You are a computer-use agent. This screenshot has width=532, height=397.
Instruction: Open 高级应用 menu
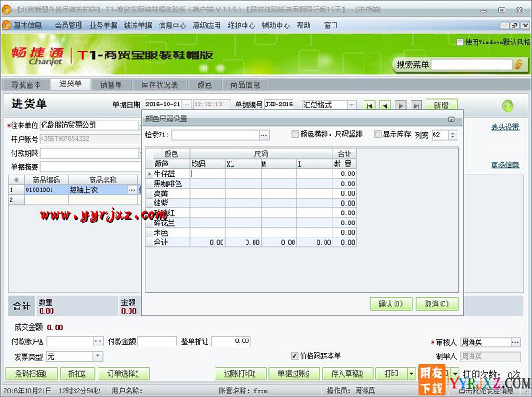tap(207, 26)
